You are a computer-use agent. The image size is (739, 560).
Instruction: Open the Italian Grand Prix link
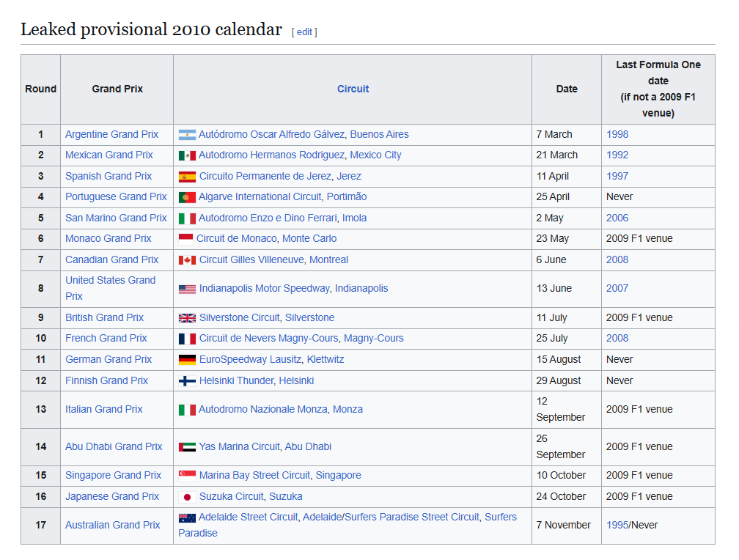click(103, 409)
